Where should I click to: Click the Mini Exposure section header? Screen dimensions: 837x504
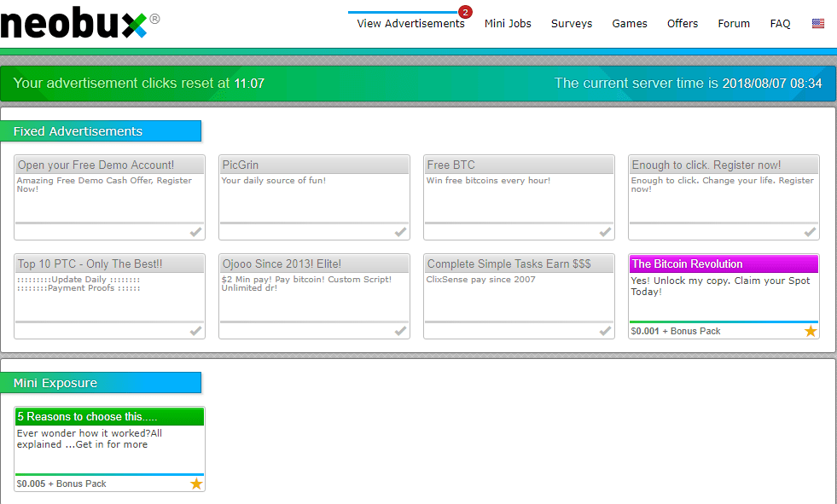(101, 383)
